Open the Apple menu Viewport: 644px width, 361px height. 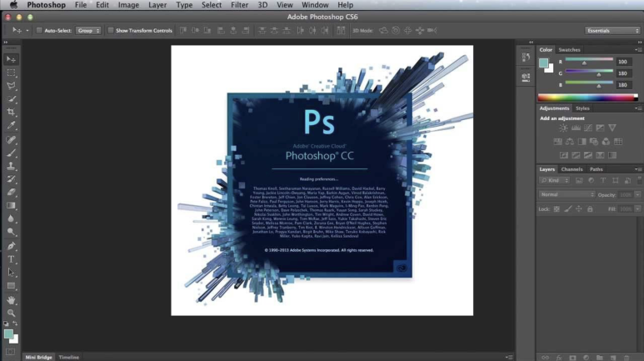(13, 5)
